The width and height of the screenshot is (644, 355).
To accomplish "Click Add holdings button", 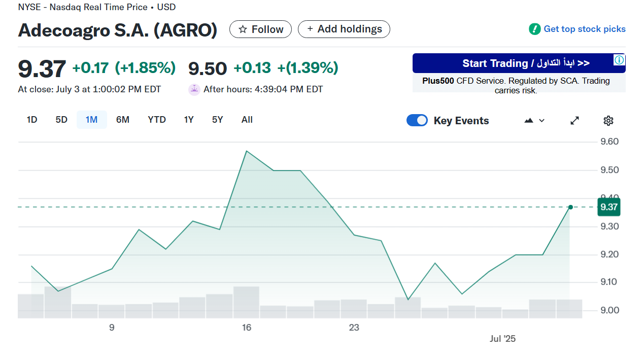I will click(x=344, y=29).
